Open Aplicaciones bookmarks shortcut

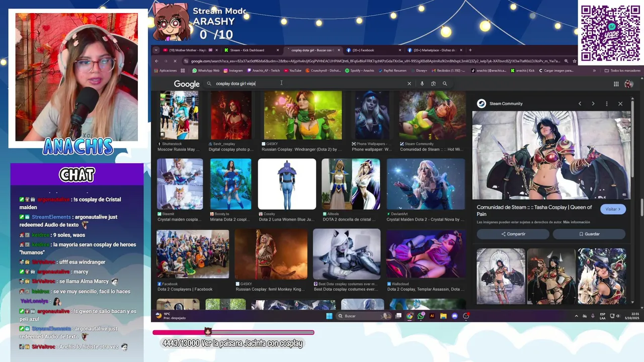pyautogui.click(x=166, y=70)
